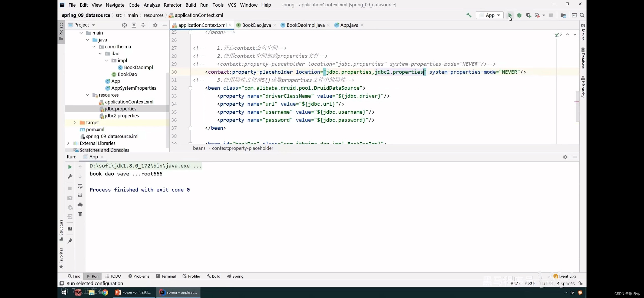
Task: Toggle soft-wrap in the Run console
Action: (80, 186)
